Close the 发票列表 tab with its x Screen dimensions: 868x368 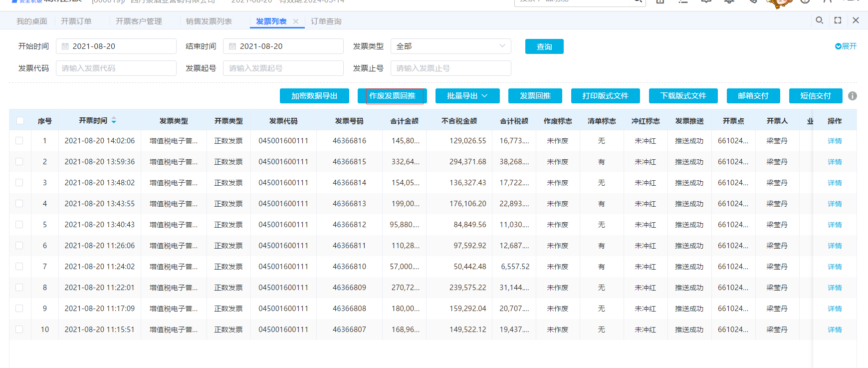point(296,21)
